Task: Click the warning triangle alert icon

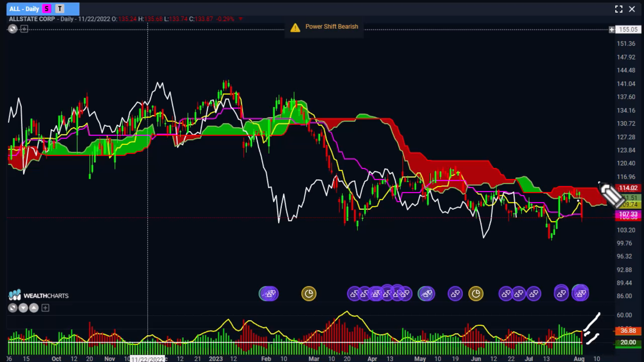Action: pyautogui.click(x=295, y=27)
